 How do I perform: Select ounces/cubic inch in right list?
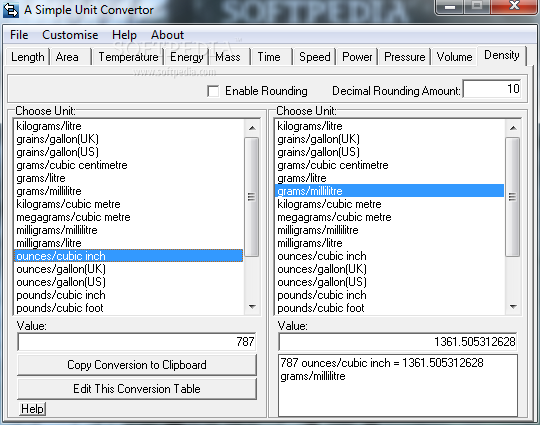coord(390,256)
